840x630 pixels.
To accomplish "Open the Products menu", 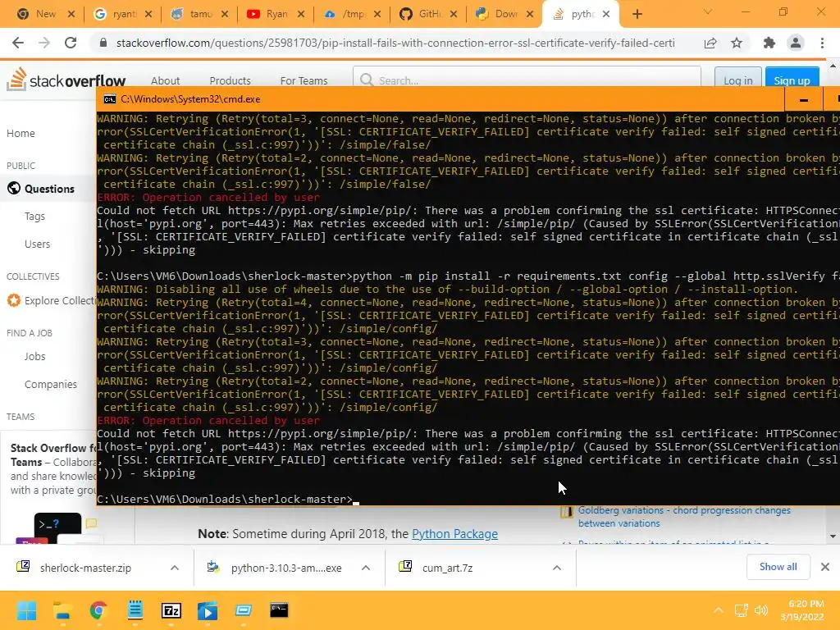I will pyautogui.click(x=230, y=80).
